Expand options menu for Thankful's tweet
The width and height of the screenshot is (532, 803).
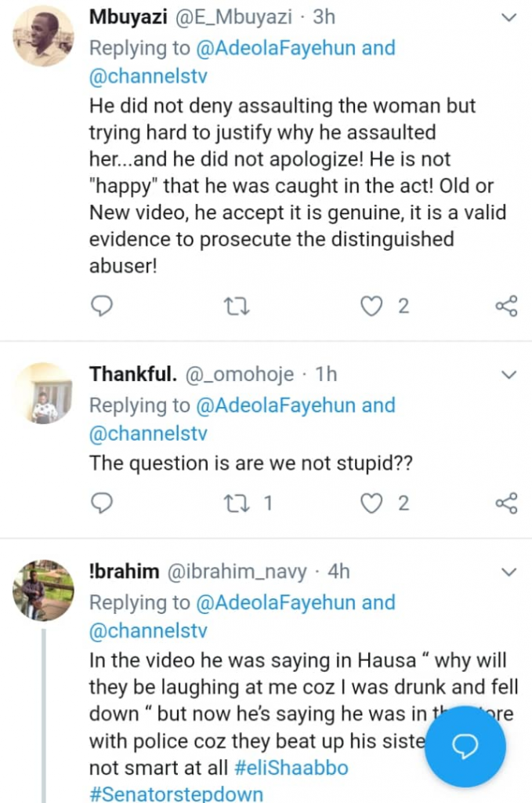point(509,375)
